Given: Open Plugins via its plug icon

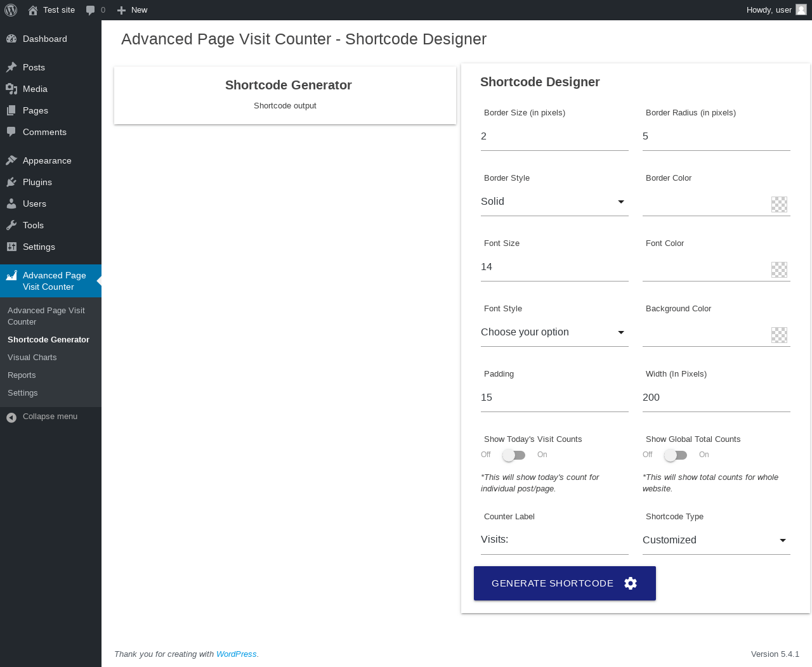Looking at the screenshot, I should (11, 182).
